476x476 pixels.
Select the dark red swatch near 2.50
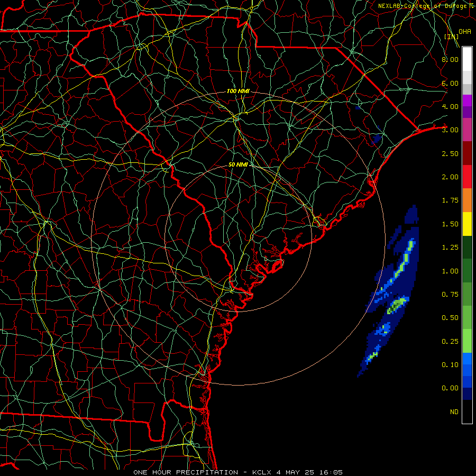coord(467,153)
